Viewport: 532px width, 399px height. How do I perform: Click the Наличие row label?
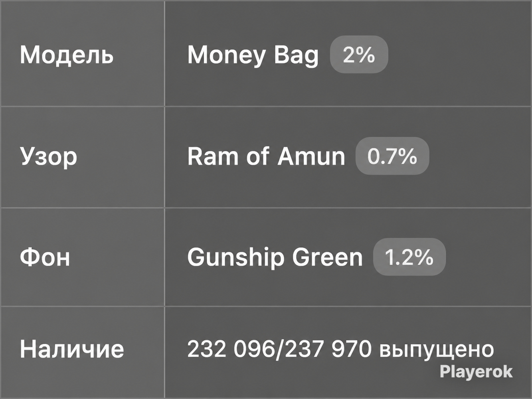coord(72,349)
